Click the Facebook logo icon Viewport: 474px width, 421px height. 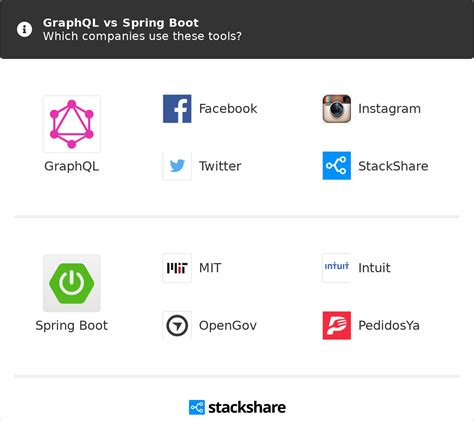point(177,109)
